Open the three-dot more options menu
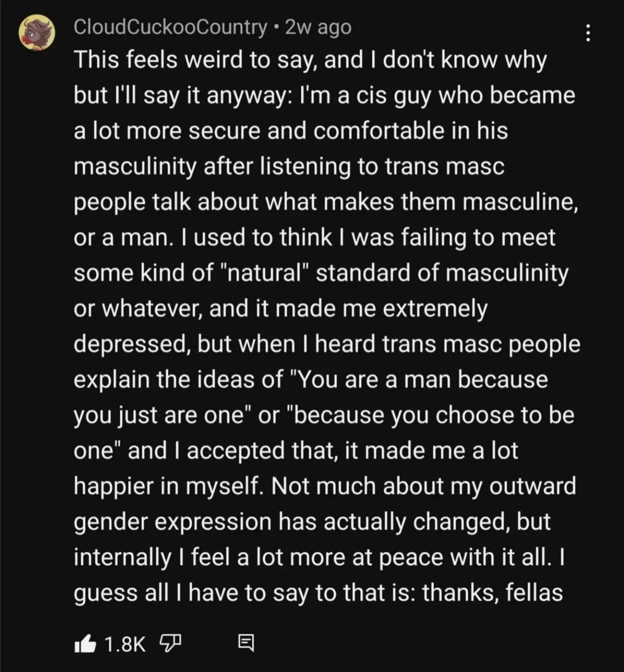This screenshot has width=624, height=672. pyautogui.click(x=588, y=33)
